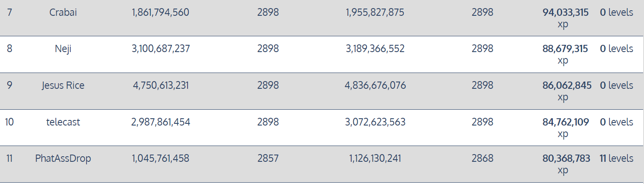Screen dimensions: 644x184
Task: Click rank number 9 cell
Action: coord(9,85)
